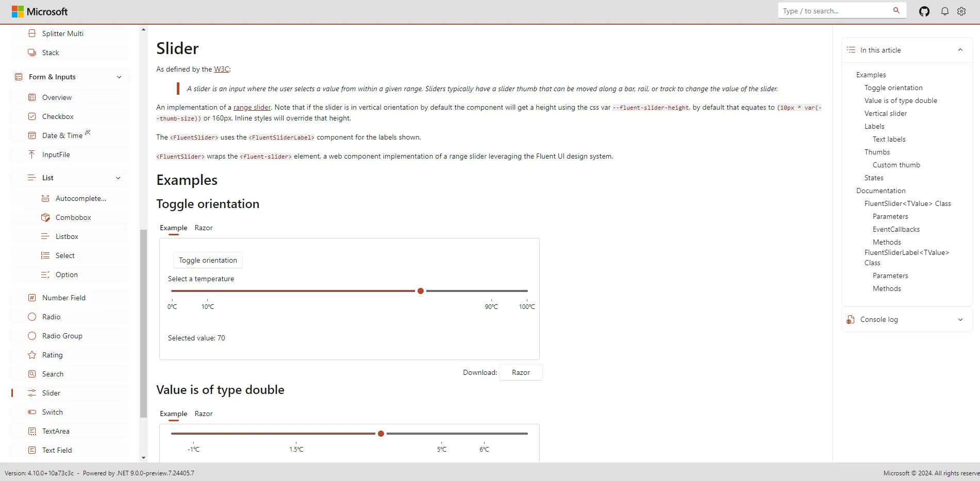The image size is (980, 481).
Task: Collapse the Form & Inputs section chevron
Action: pos(119,77)
